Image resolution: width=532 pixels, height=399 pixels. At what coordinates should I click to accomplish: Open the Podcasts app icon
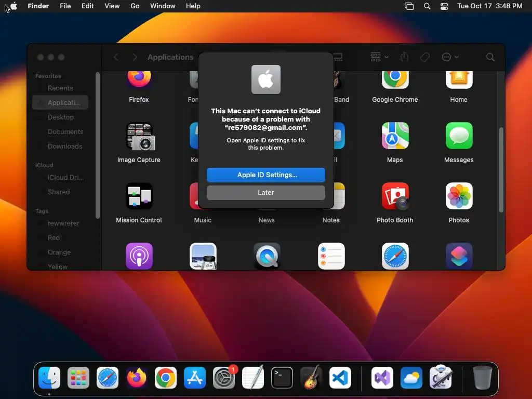[139, 256]
